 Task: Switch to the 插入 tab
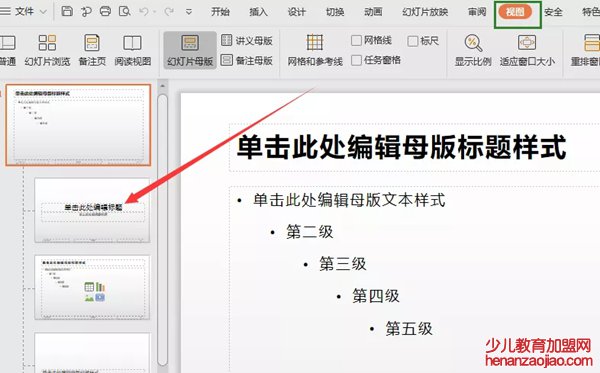[258, 12]
